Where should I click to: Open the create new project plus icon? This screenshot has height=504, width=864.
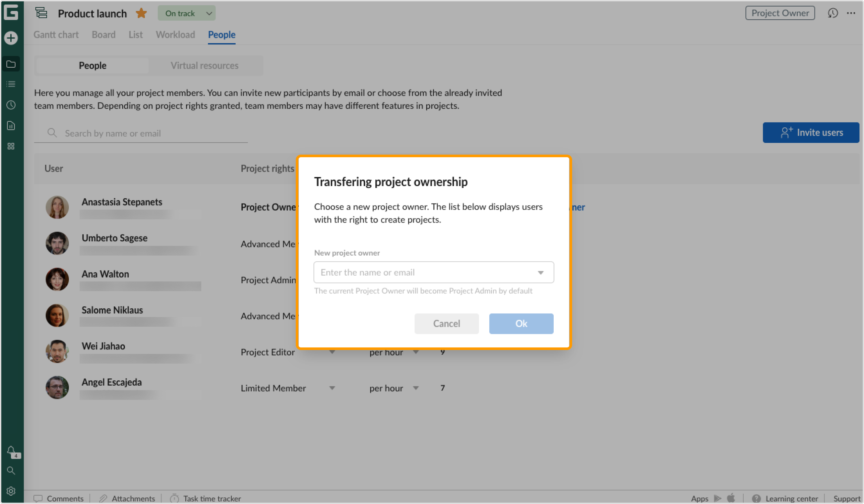coord(11,38)
